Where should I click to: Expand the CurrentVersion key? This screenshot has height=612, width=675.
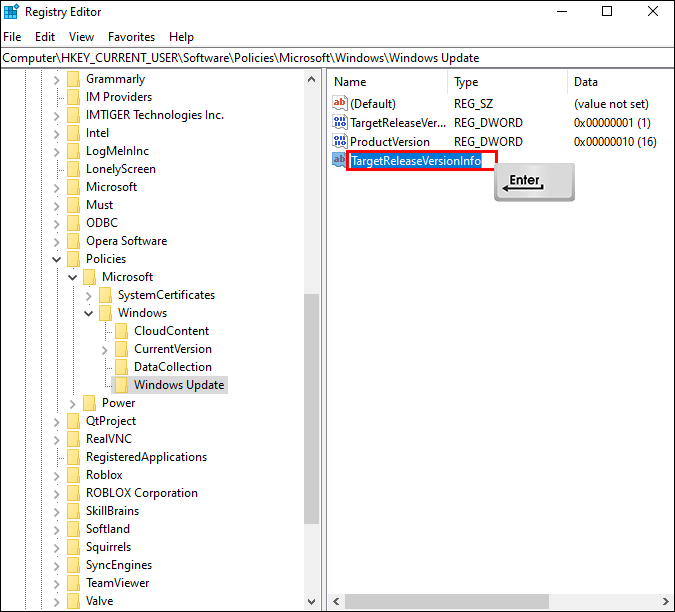tap(105, 350)
